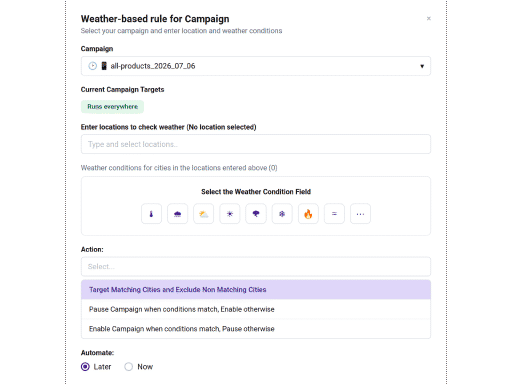This screenshot has width=512, height=384.
Task: Select the Later automate radio button
Action: tap(85, 367)
